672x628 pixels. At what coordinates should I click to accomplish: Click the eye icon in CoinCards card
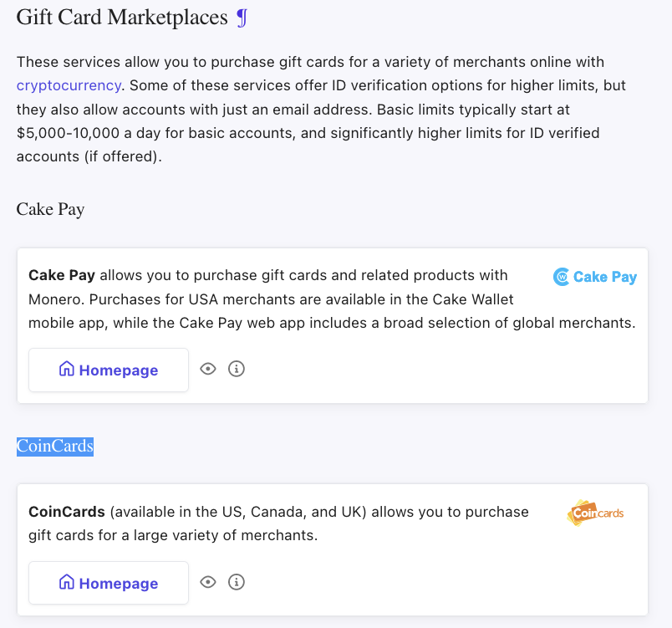[208, 582]
